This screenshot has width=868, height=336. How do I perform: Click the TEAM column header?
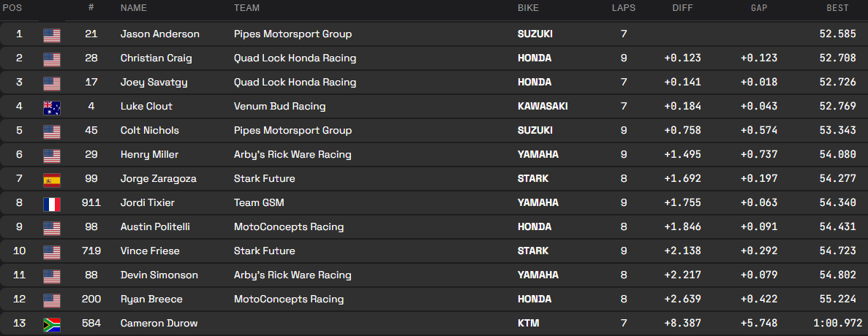click(x=247, y=8)
